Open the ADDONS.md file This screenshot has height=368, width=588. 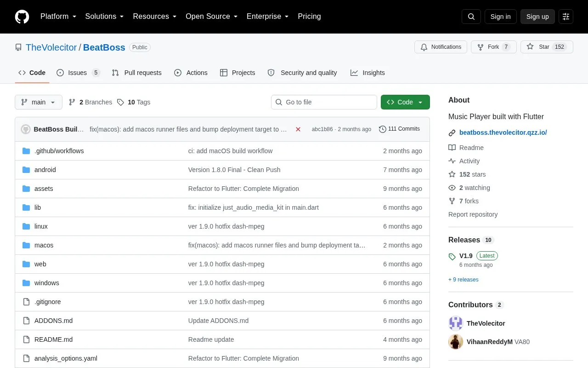click(53, 321)
